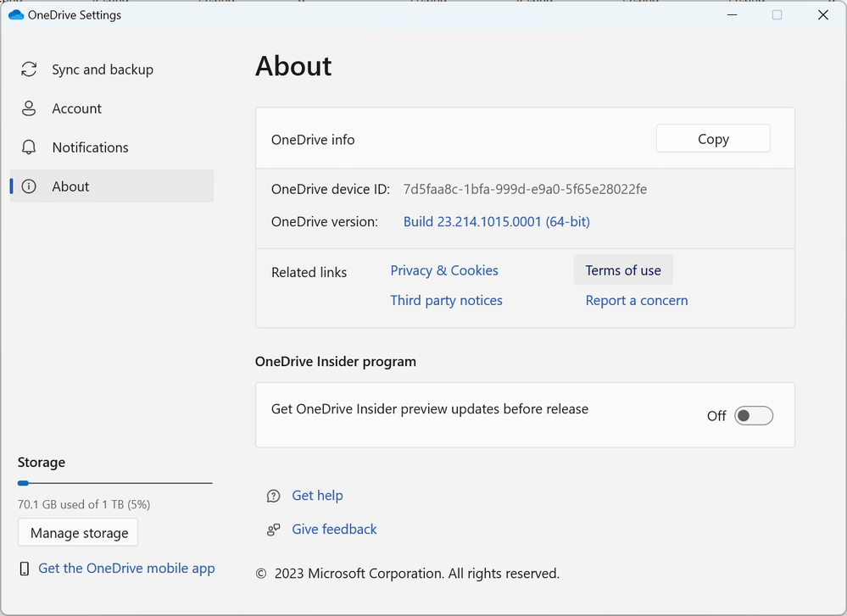The image size is (847, 616).
Task: Enable OneDrive Insider preview updates toggle
Action: coord(753,416)
